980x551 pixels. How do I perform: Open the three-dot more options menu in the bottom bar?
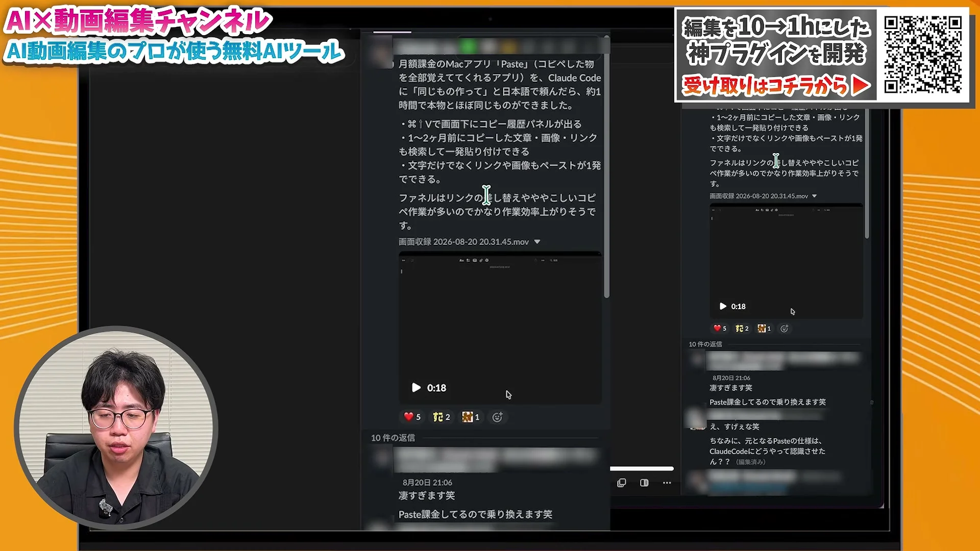coord(667,483)
